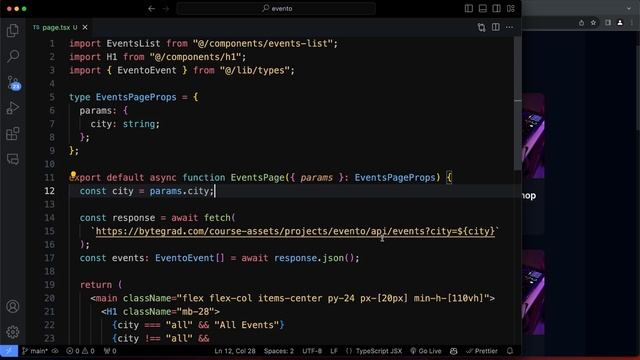This screenshot has width=640, height=360.
Task: Change indentation via Spaces: 2
Action: (x=278, y=351)
